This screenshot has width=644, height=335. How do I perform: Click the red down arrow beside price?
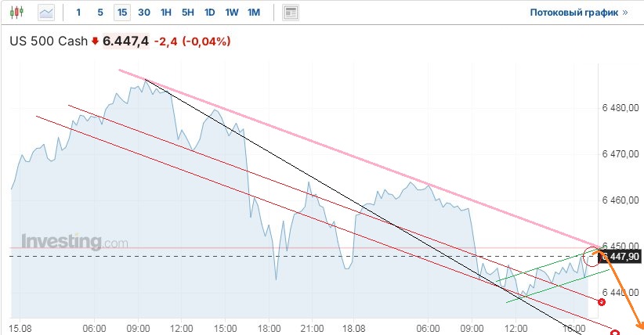click(96, 41)
